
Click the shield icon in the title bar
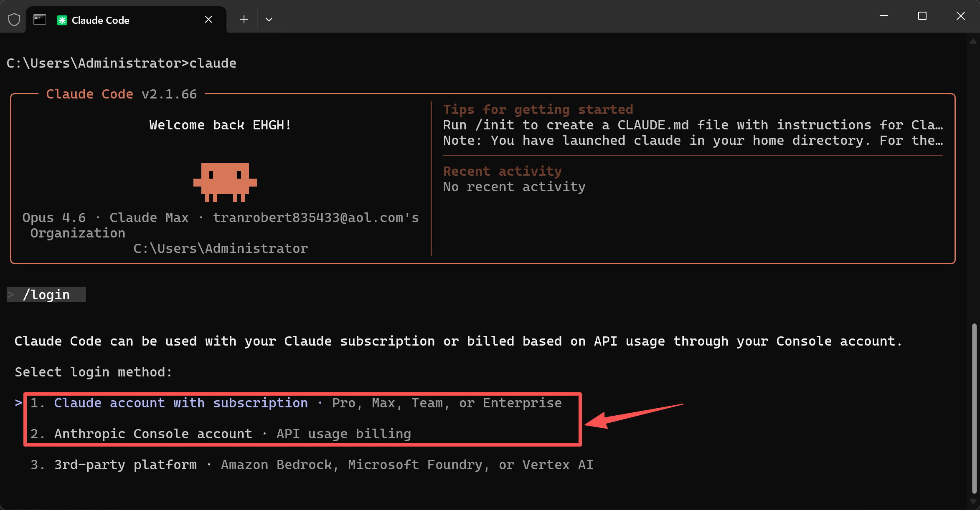[14, 20]
